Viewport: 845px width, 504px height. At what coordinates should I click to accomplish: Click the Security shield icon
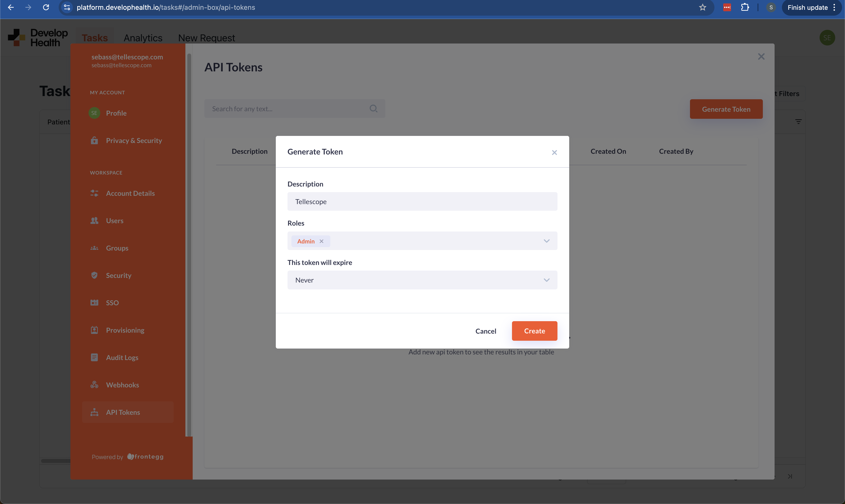click(x=94, y=275)
